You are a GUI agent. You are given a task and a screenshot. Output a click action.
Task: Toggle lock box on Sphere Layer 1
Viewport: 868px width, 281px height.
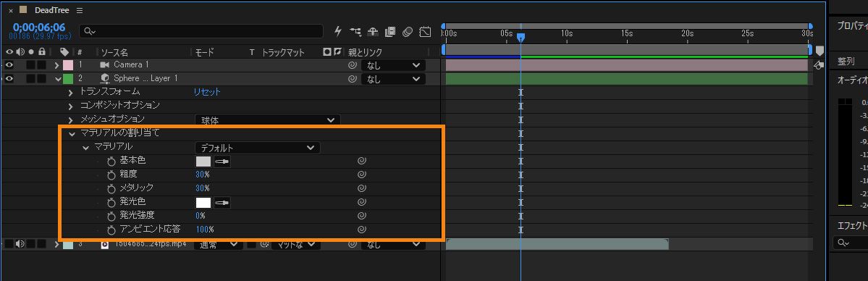click(41, 79)
